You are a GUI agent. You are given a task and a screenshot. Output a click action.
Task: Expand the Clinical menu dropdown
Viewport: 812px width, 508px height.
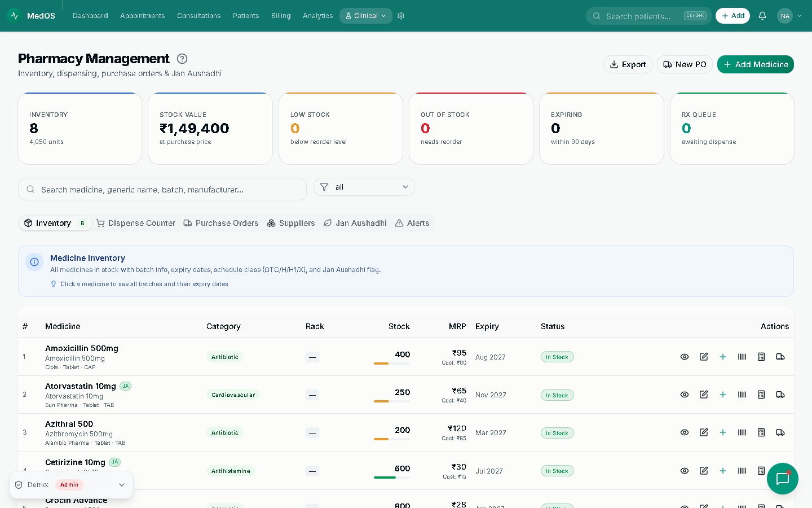click(x=366, y=16)
